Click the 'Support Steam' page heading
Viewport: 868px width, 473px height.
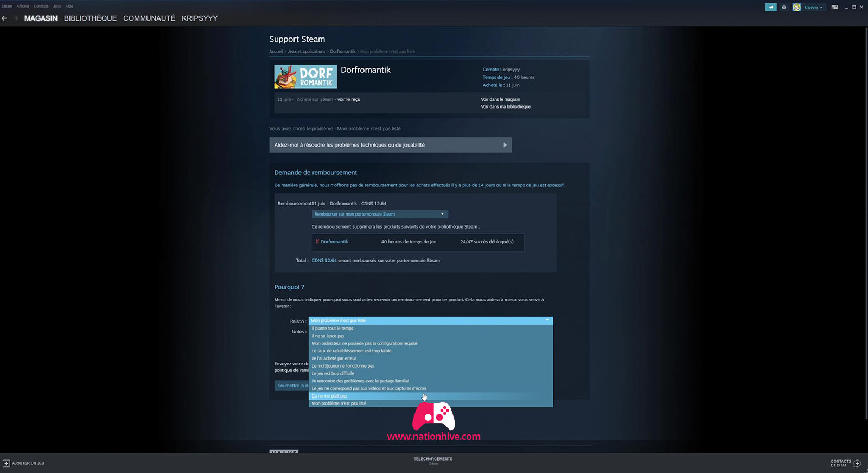click(297, 39)
